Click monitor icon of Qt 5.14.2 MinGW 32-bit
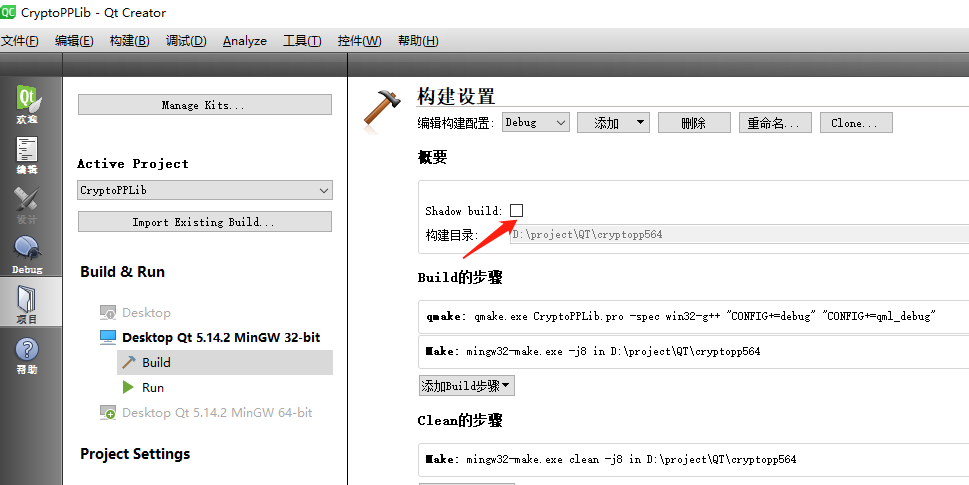 [x=108, y=337]
